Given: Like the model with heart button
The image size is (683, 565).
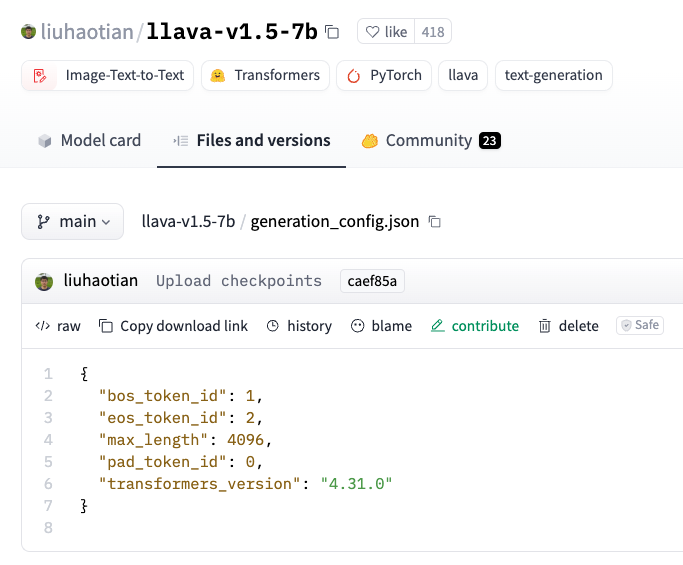Looking at the screenshot, I should [386, 32].
